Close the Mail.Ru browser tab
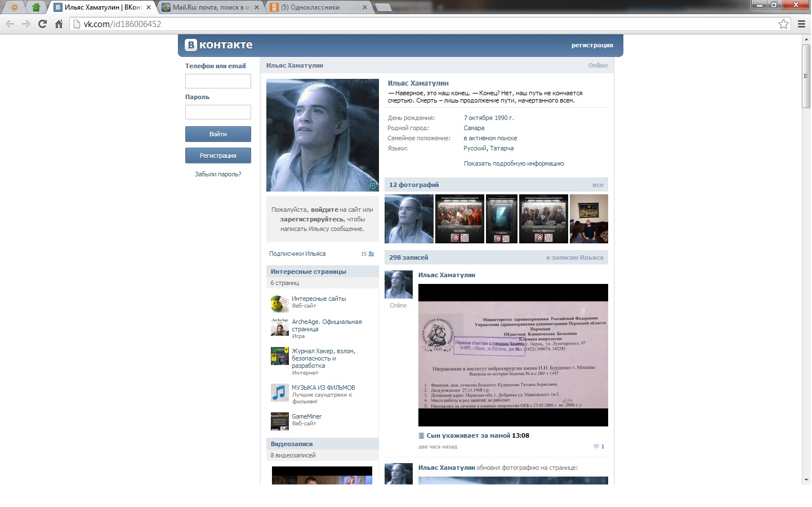 pyautogui.click(x=257, y=7)
